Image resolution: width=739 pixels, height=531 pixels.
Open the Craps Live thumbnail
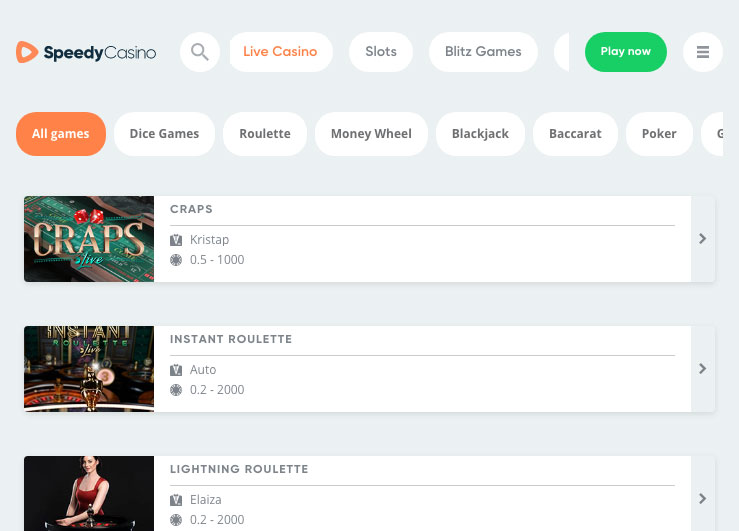89,239
